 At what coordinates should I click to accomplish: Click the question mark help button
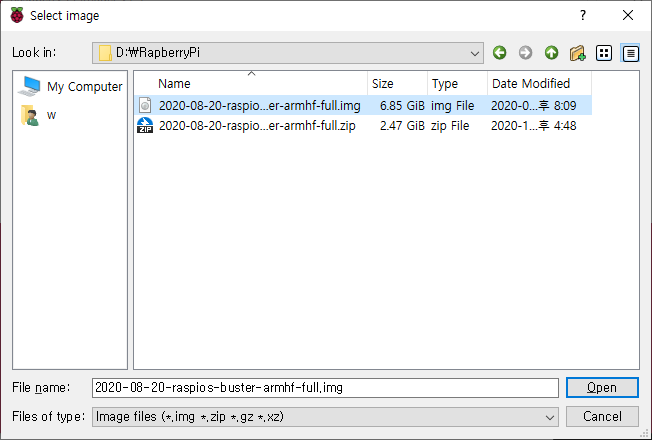pyautogui.click(x=583, y=15)
